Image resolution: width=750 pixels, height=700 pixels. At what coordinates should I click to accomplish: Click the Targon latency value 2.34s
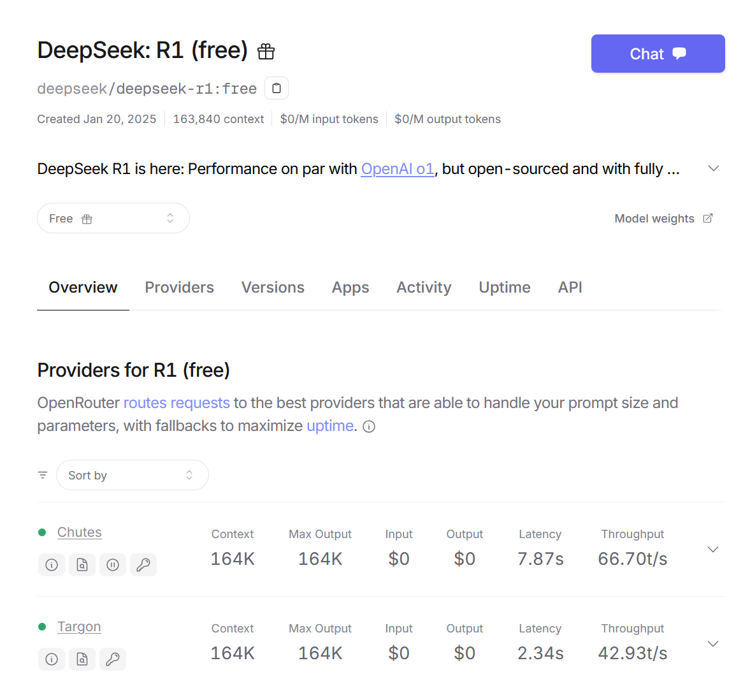click(x=540, y=653)
